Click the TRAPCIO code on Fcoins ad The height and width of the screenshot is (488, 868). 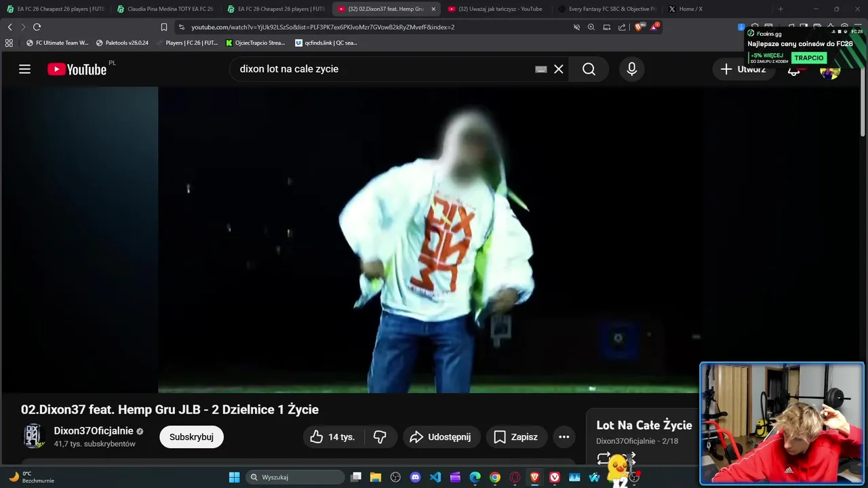[x=809, y=58]
